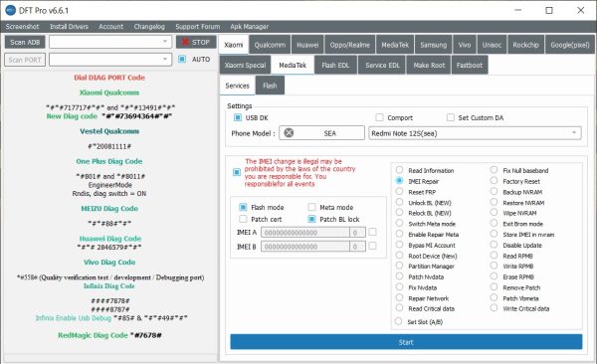
Task: Select the Root Device (New) option
Action: (x=399, y=256)
